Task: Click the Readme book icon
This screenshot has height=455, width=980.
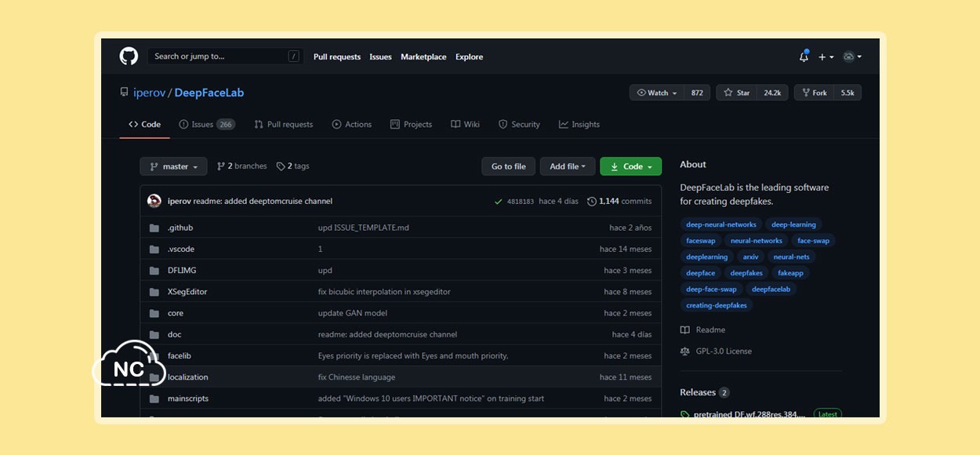Action: tap(685, 330)
